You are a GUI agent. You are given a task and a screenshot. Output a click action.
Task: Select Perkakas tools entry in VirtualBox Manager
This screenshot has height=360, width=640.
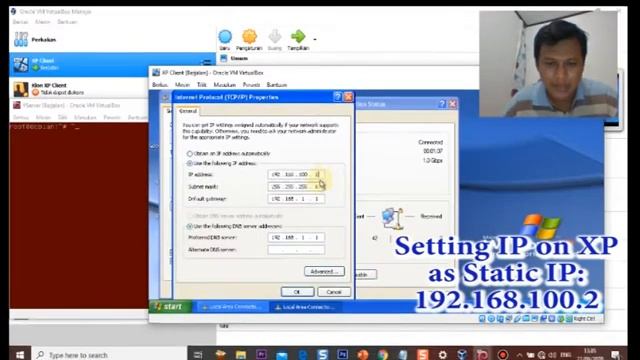[112, 40]
